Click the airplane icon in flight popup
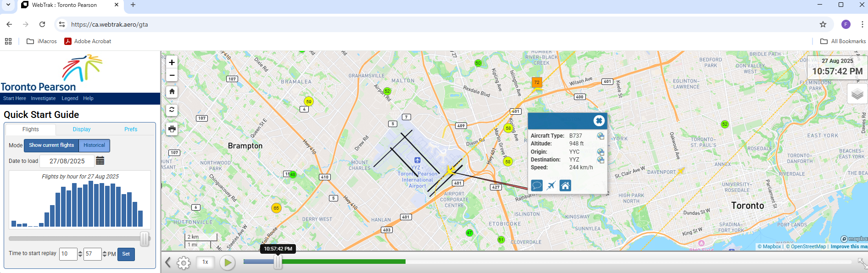868x273 pixels. click(x=551, y=185)
